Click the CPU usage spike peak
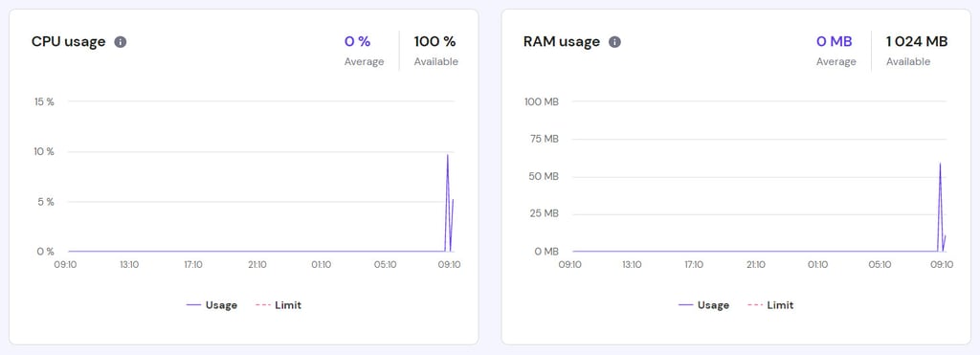 coord(448,155)
